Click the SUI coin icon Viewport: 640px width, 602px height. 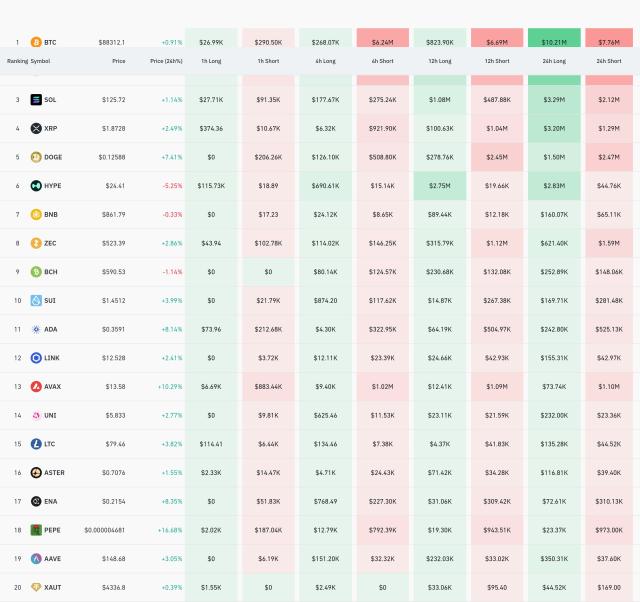pos(36,300)
